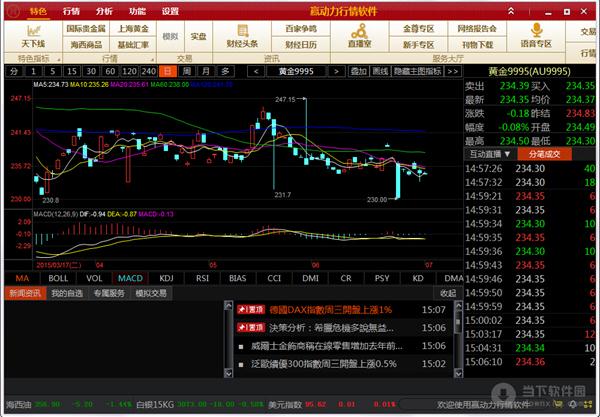Viewport: 600px width, 417px height.
Task: Open the 特色 ribbon tab
Action: click(38, 11)
